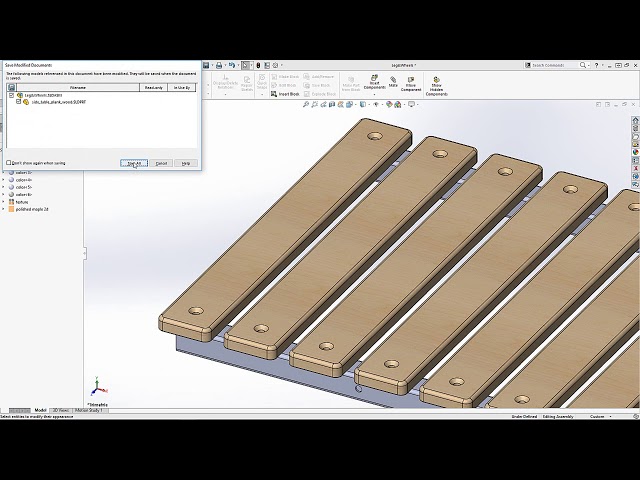Click the Save All button in the dialog
Image resolution: width=640 pixels, height=480 pixels.
tap(134, 163)
